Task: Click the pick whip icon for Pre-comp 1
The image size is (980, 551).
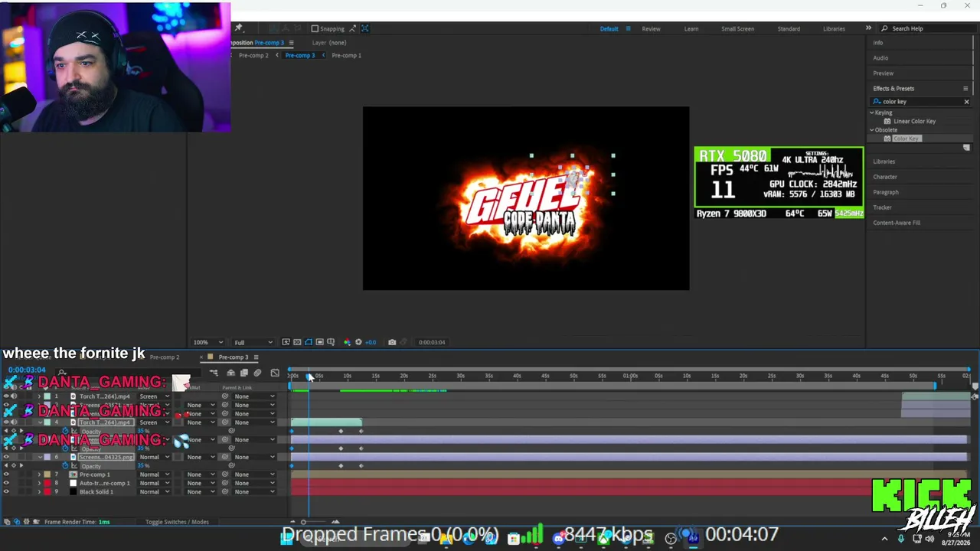Action: [x=225, y=474]
